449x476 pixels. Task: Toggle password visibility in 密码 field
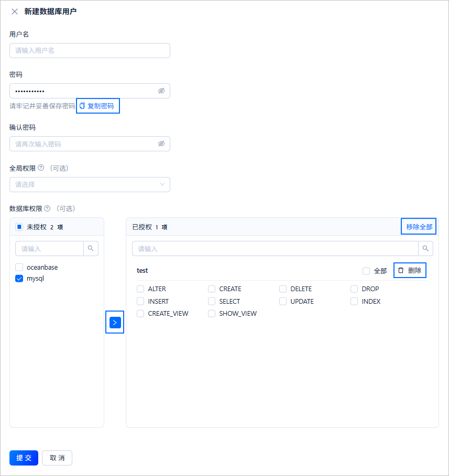pos(161,91)
